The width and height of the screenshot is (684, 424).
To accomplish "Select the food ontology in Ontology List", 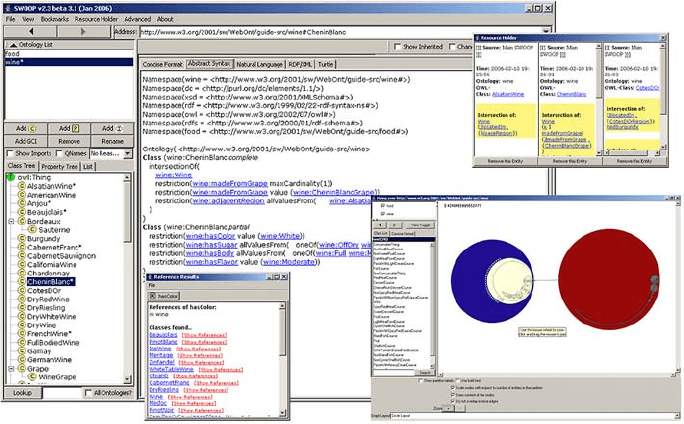I will 69,54.
